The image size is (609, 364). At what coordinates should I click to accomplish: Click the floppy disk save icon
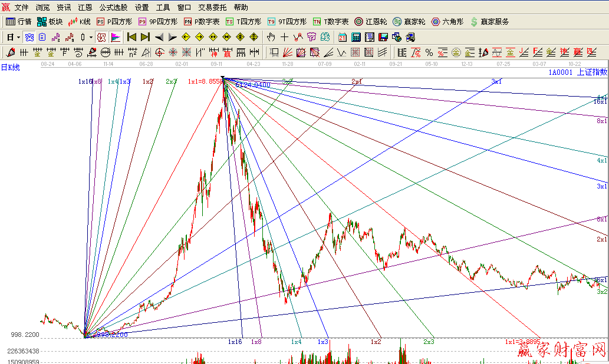[x=383, y=37]
